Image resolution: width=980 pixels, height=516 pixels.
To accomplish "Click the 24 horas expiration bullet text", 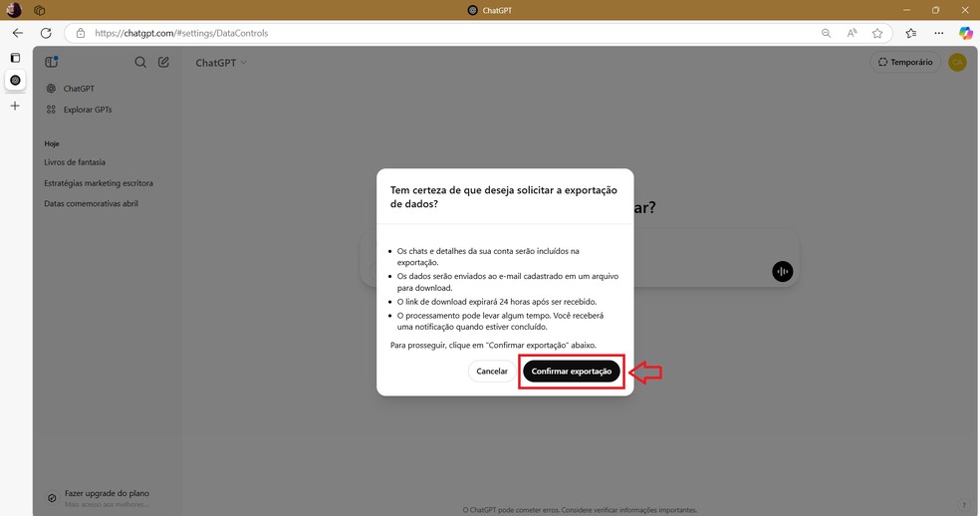I will [497, 302].
